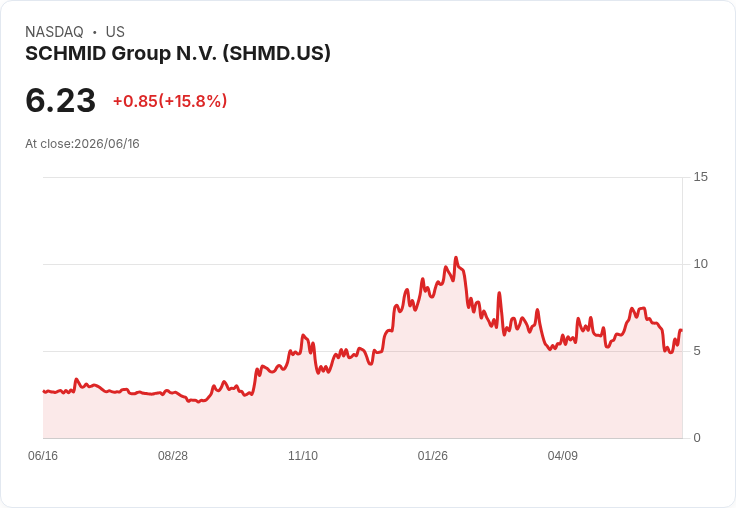Click the 10 y-axis price label
This screenshot has width=736, height=508.
click(x=700, y=264)
